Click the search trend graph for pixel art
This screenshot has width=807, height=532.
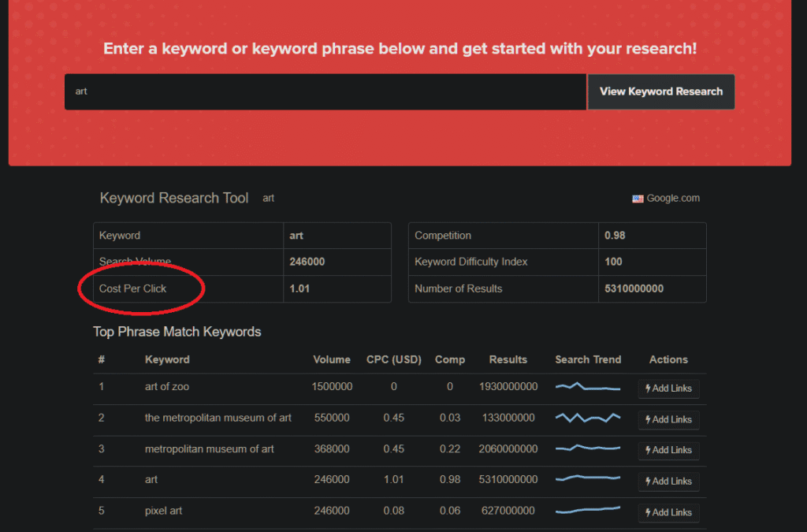[x=588, y=511]
